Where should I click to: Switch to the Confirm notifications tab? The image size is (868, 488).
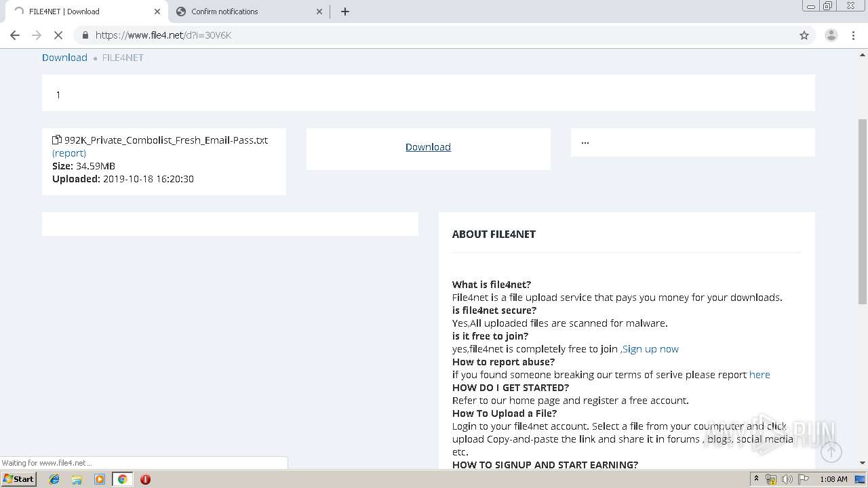(248, 12)
